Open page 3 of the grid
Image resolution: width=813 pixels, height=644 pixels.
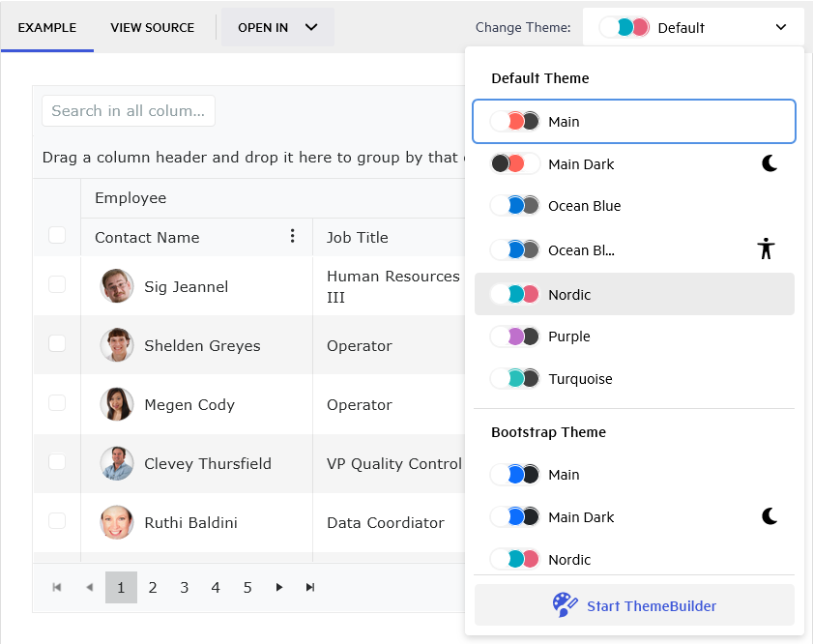coord(184,587)
